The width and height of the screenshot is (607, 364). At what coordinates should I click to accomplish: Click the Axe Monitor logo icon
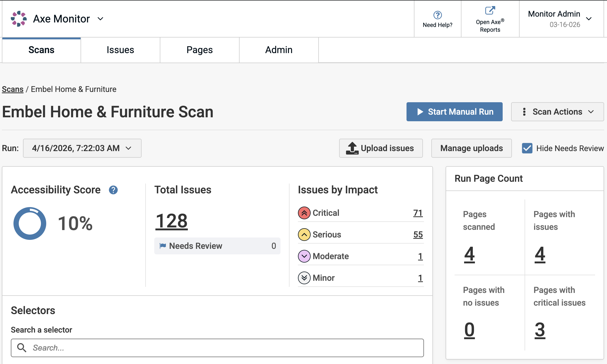19,19
